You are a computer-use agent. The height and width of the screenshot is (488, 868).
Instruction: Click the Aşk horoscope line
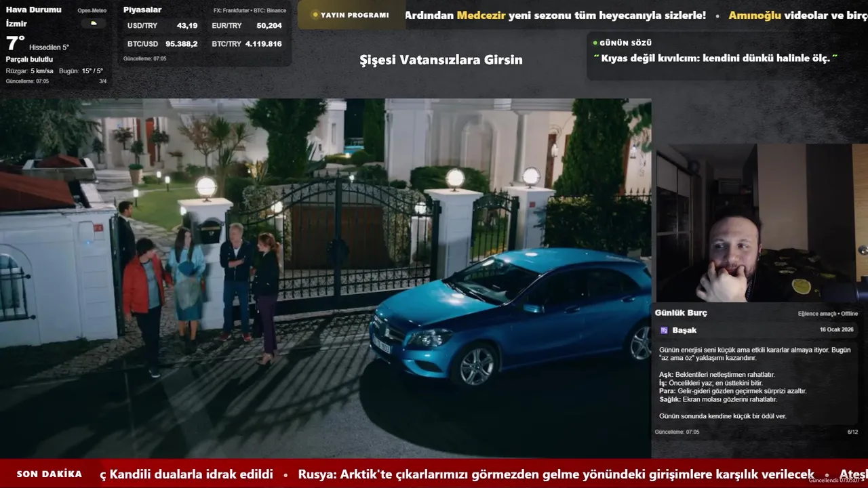717,375
